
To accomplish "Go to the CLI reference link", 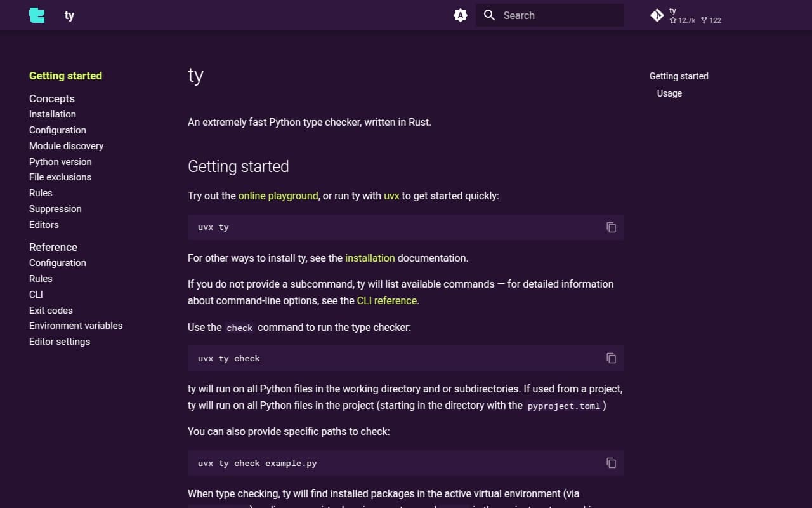I will tap(387, 300).
